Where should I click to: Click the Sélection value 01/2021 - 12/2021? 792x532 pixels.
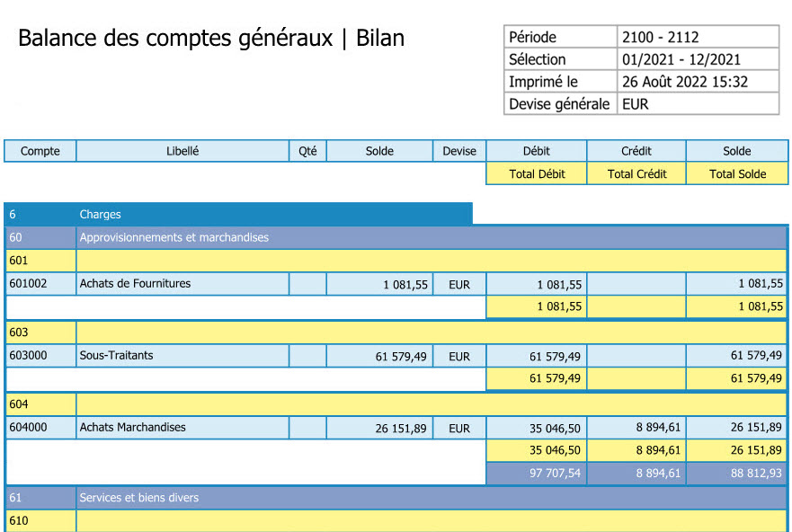[681, 59]
